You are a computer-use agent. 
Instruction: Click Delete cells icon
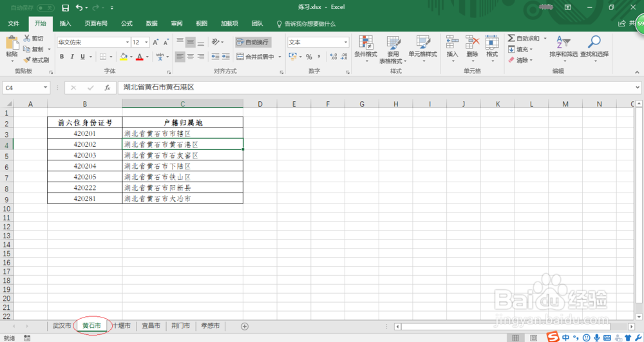[472, 43]
